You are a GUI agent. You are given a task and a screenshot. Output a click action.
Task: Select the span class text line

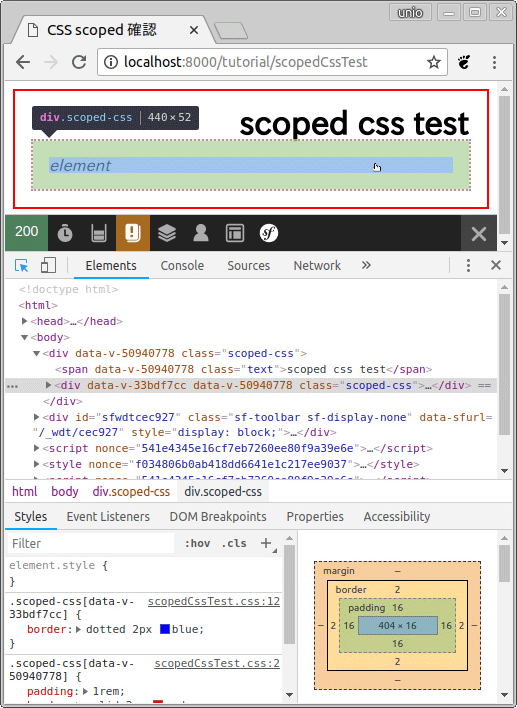pos(243,369)
